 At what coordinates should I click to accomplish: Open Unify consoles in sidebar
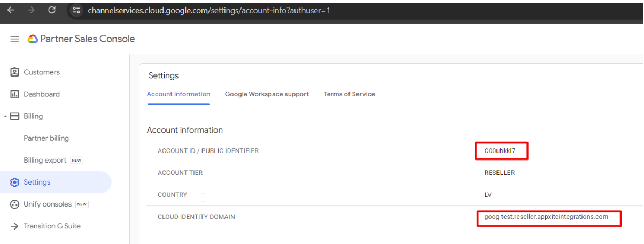pos(48,204)
